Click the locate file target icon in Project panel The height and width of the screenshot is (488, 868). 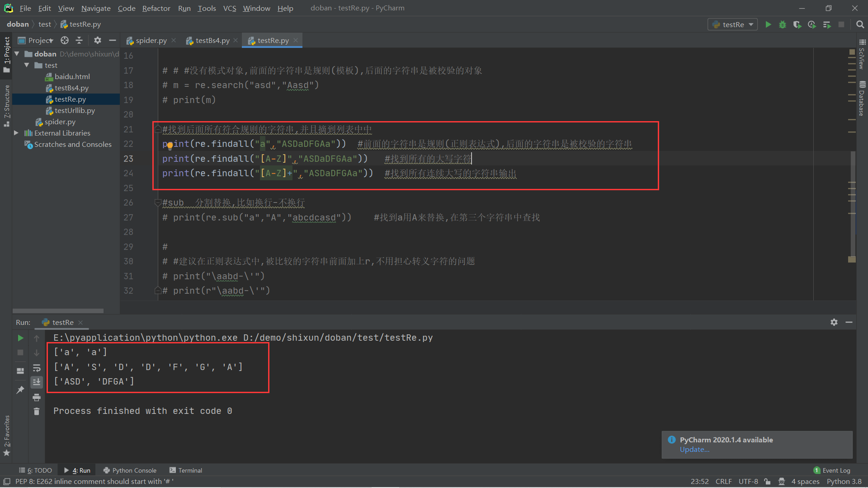point(65,40)
